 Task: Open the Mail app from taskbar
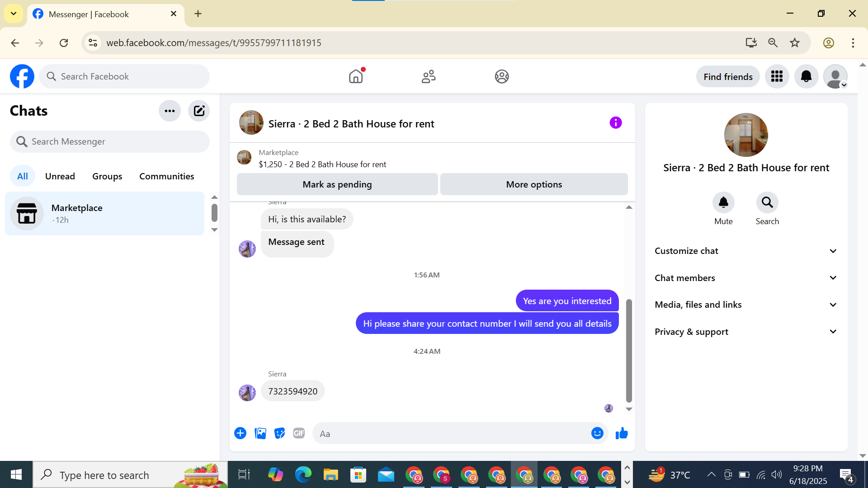pos(386,474)
